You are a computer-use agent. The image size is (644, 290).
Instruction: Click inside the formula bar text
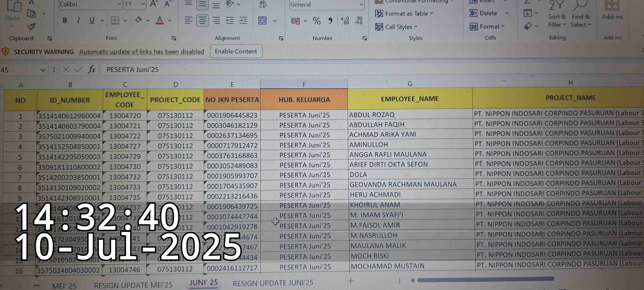132,69
